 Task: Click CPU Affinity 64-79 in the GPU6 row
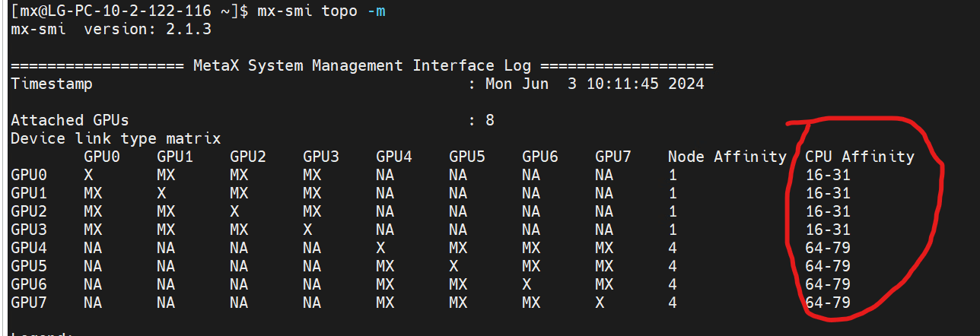click(x=828, y=284)
